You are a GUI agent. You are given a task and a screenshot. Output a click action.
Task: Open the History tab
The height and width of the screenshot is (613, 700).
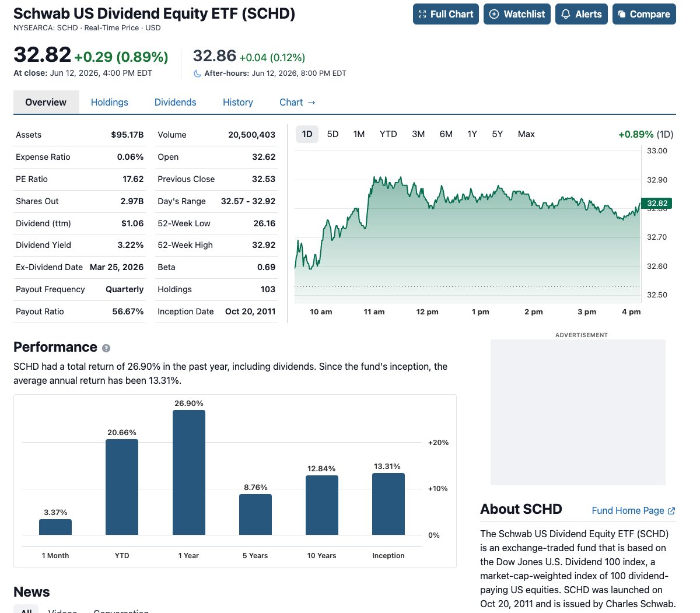238,102
